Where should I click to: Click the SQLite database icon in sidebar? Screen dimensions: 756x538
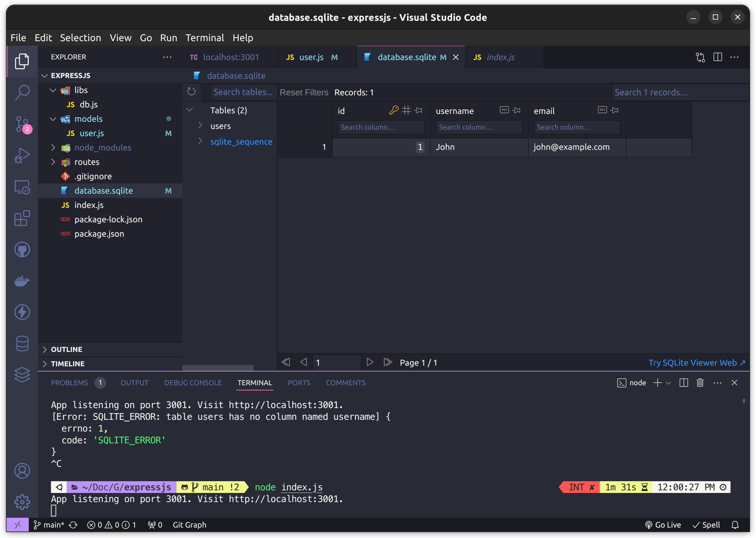tap(20, 342)
